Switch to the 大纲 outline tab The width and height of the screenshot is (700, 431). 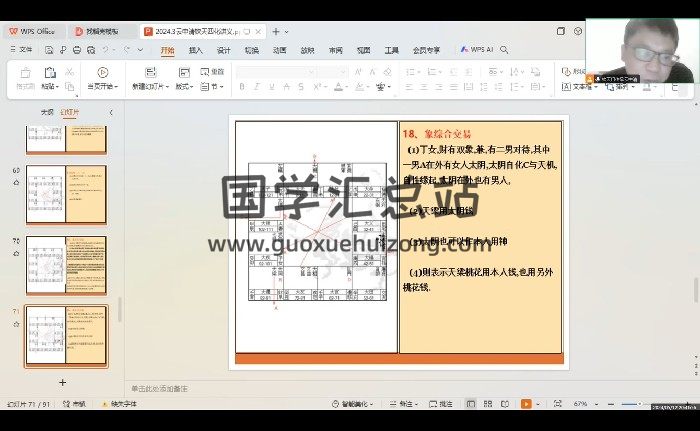[46, 113]
